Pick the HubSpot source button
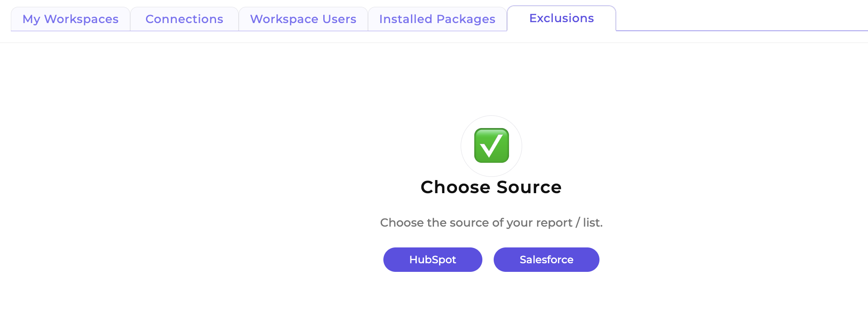This screenshot has width=868, height=318. pyautogui.click(x=433, y=260)
